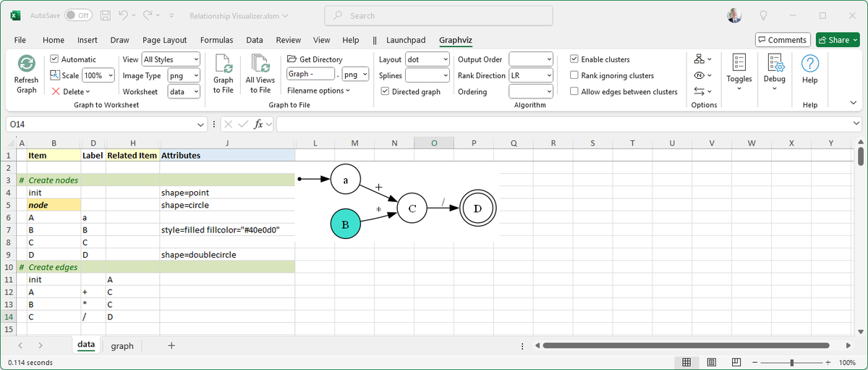Switch to the graph sheet tab
Viewport: 868px width, 370px height.
(122, 345)
